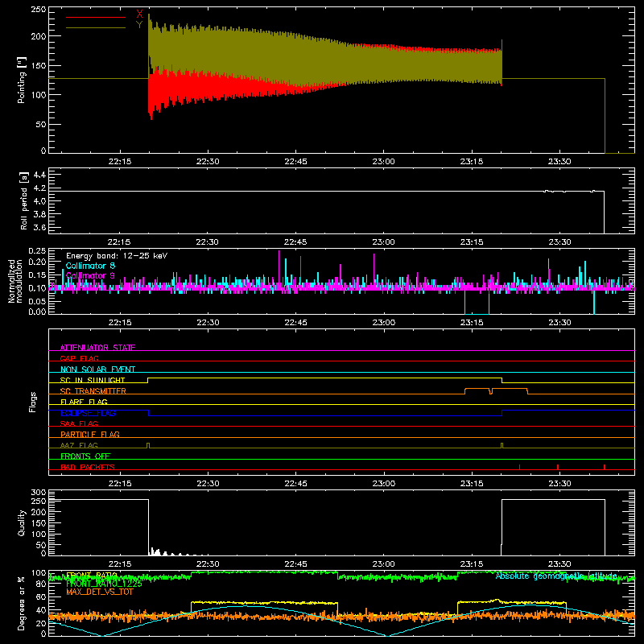Click the red X legend line

pos(96,17)
